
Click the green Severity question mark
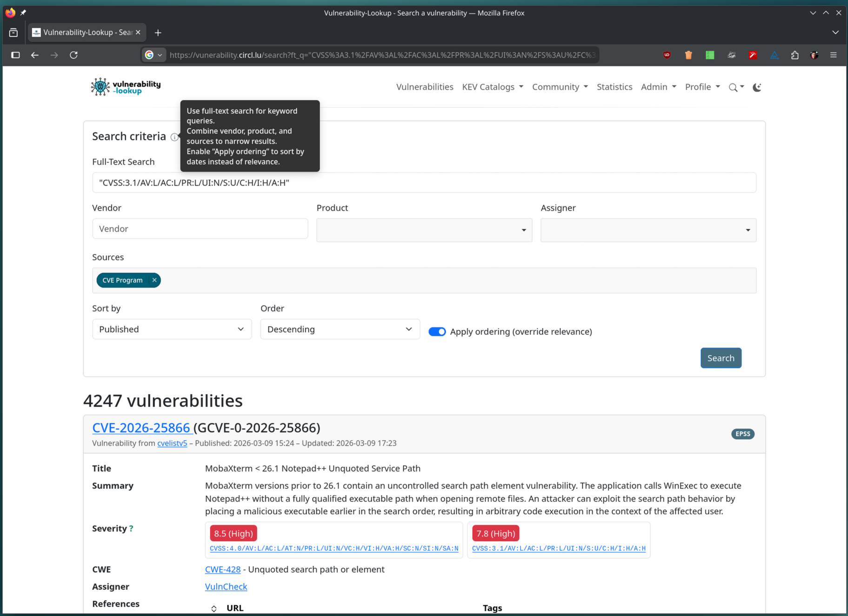(131, 529)
